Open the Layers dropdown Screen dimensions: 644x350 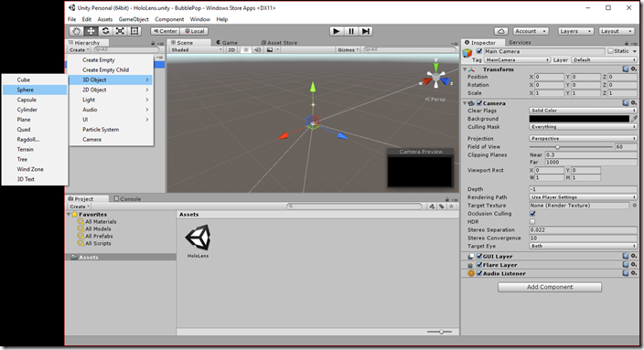[x=575, y=31]
